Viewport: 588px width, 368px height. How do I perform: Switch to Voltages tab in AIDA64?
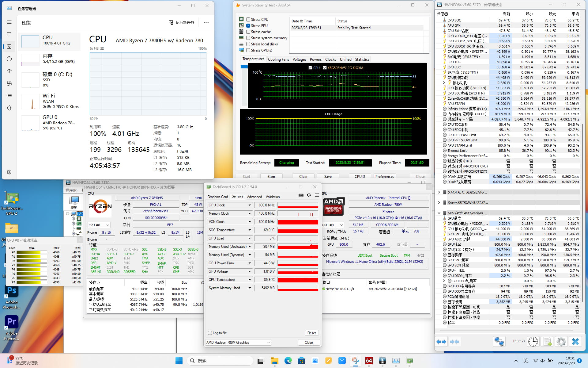(299, 59)
